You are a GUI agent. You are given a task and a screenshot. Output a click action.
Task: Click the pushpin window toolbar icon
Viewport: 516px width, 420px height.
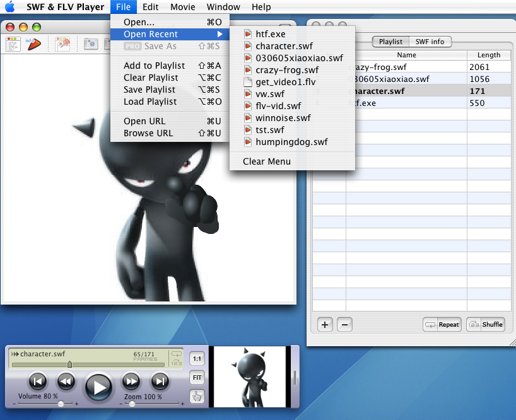[62, 44]
